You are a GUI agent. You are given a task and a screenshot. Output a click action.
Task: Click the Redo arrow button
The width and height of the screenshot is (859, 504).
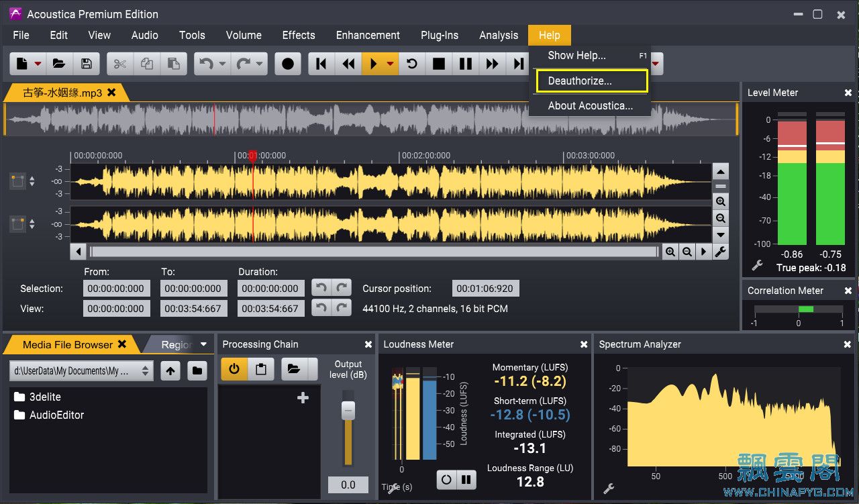click(x=242, y=64)
